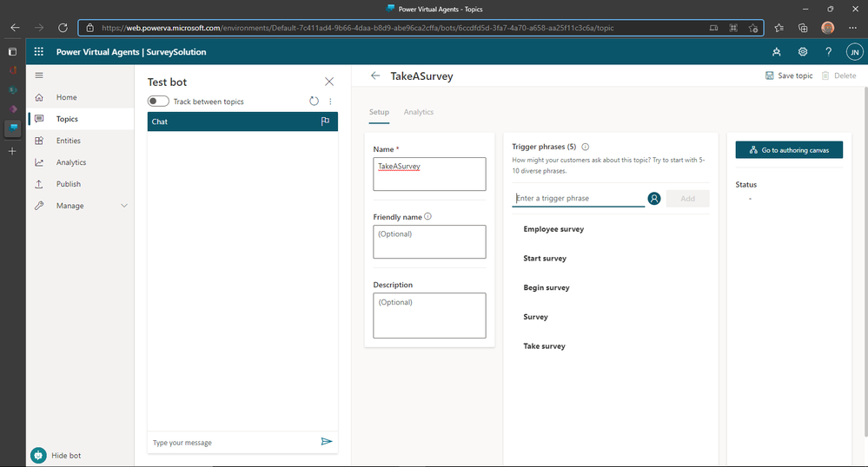Click the Add trigger phrase button
Viewport: 868px width, 467px height.
[687, 198]
